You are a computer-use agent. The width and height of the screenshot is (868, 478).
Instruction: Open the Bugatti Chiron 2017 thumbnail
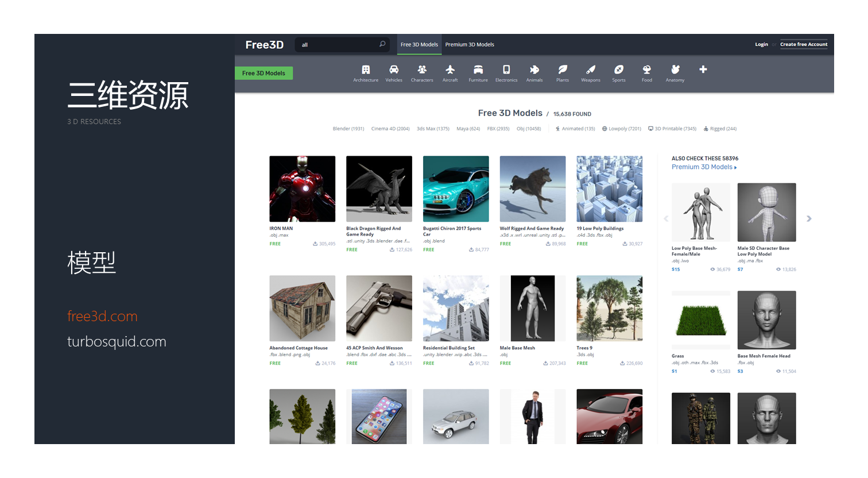(456, 189)
